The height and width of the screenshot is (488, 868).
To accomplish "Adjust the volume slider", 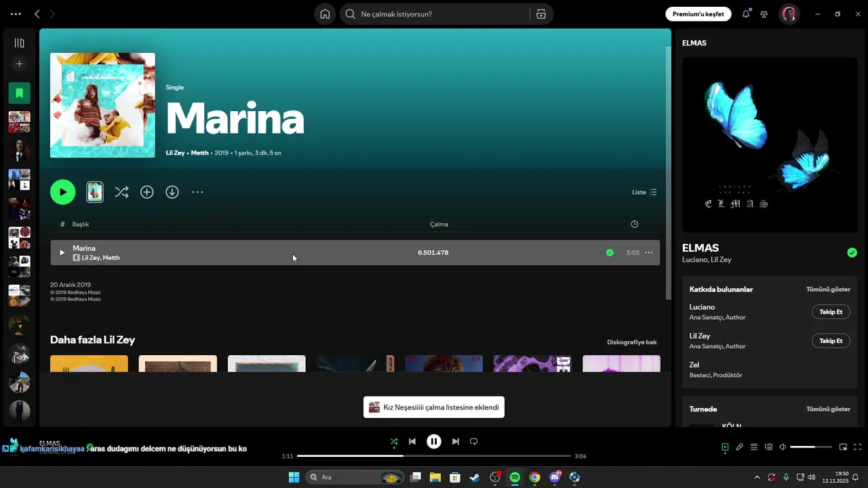I will tap(811, 447).
